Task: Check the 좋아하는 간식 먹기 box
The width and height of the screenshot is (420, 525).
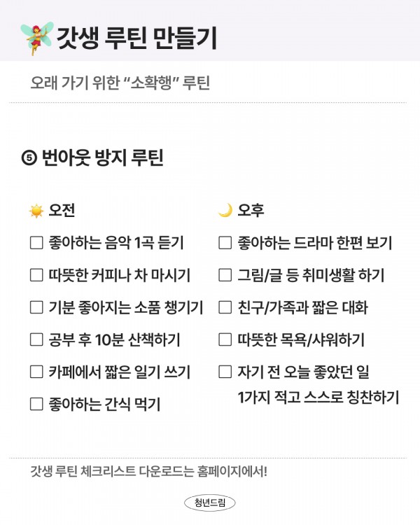Action: 36,403
